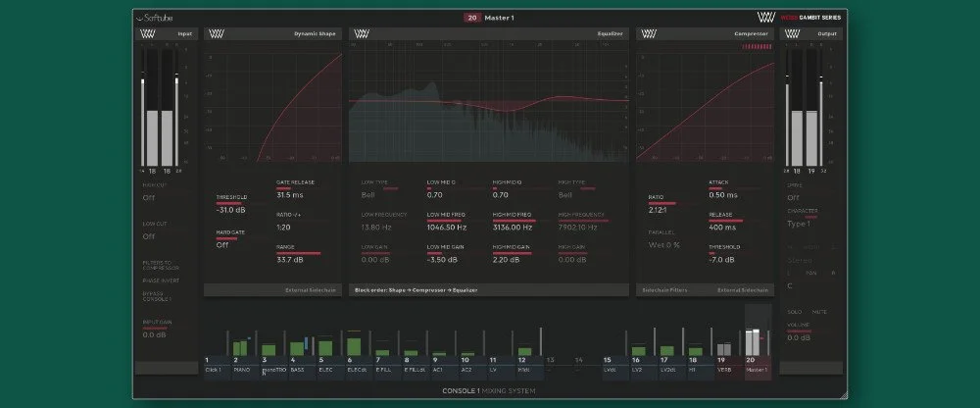The width and height of the screenshot is (980, 408).
Task: Open High Cut Off value
Action: [149, 198]
